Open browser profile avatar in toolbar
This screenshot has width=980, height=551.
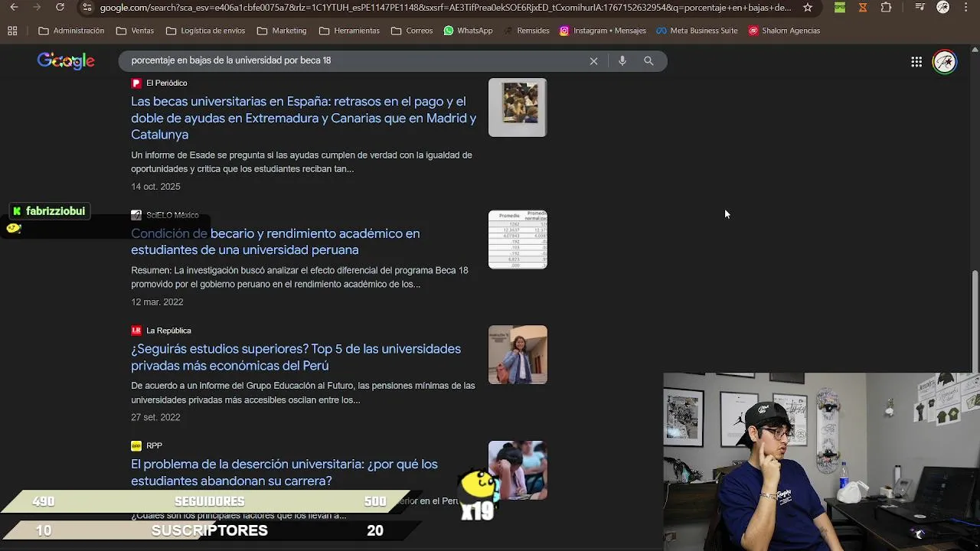point(943,8)
